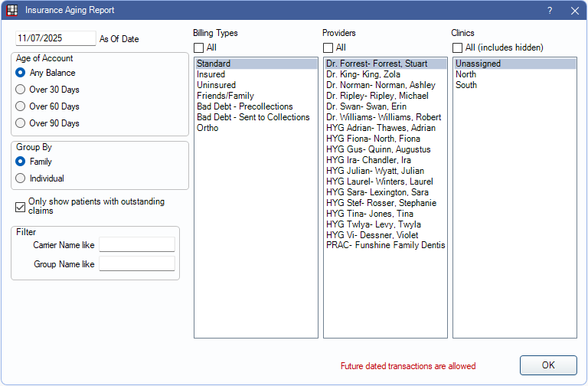Select Over 30 Days radio button

[21, 90]
